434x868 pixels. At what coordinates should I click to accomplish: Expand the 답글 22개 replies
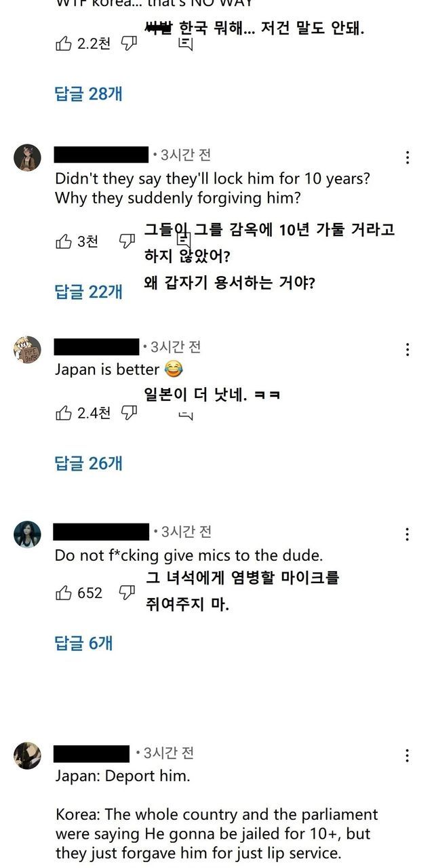click(x=88, y=292)
